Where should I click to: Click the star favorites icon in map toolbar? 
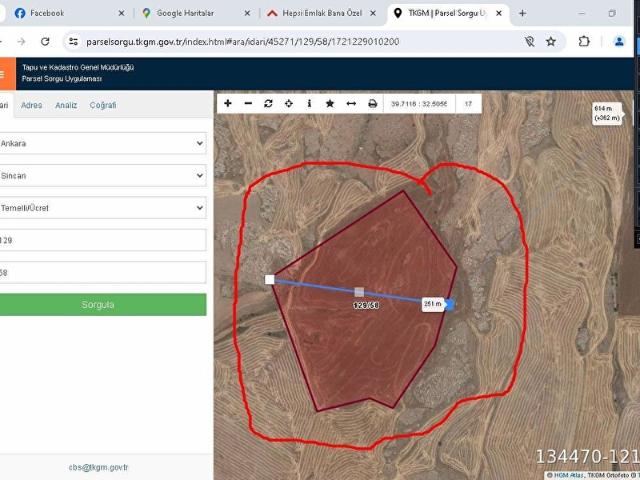pyautogui.click(x=330, y=103)
